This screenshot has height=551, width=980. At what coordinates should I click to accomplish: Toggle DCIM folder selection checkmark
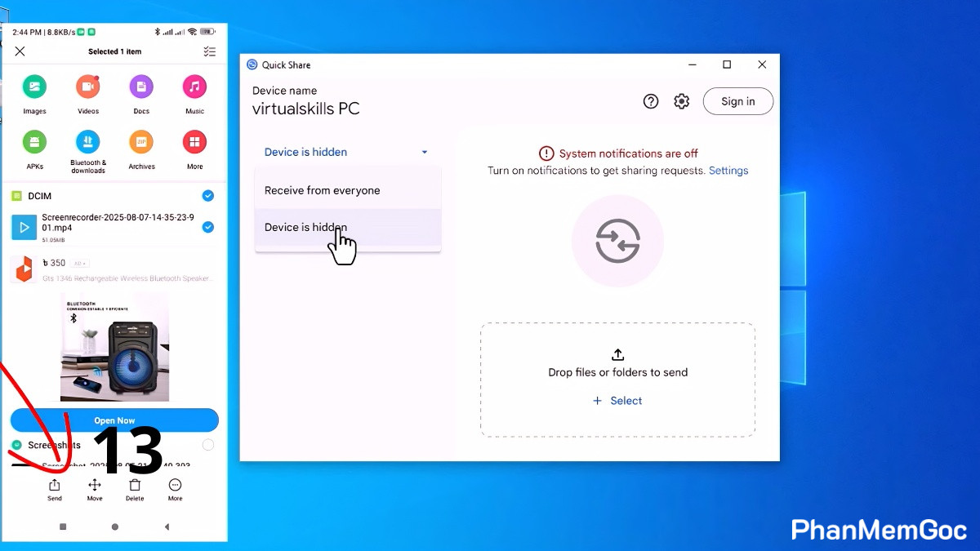(207, 196)
